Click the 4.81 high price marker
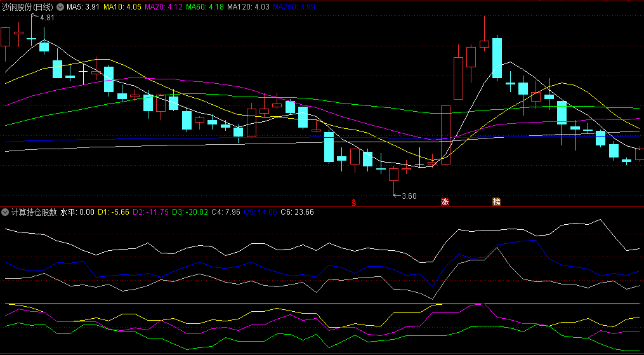 tap(47, 18)
